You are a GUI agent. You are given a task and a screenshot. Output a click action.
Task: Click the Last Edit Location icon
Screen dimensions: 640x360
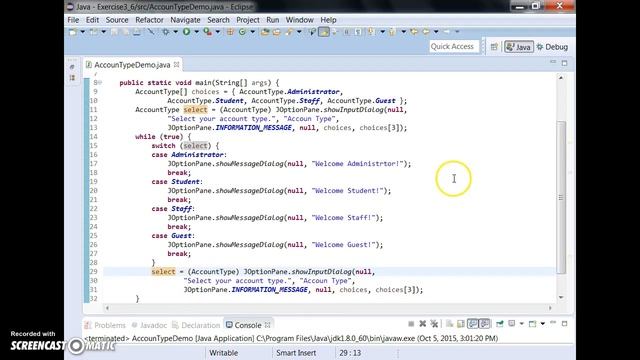[414, 31]
